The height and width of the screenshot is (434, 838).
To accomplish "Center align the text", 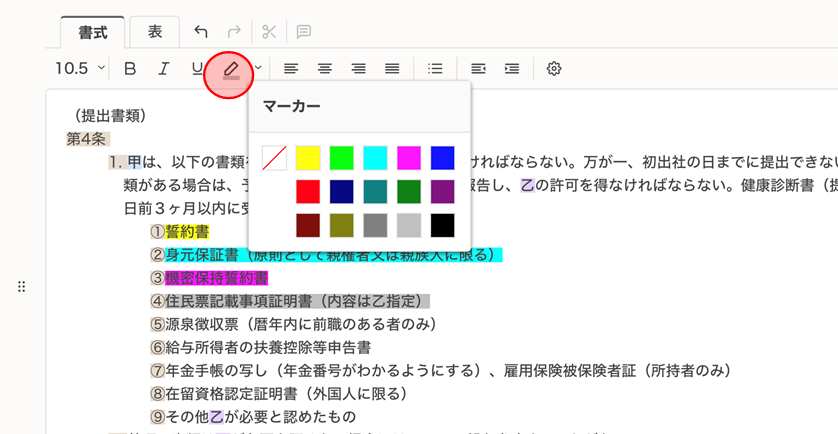I will coord(325,69).
